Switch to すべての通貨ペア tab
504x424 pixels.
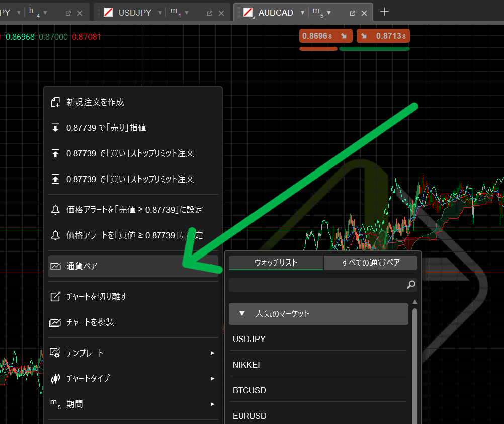371,263
